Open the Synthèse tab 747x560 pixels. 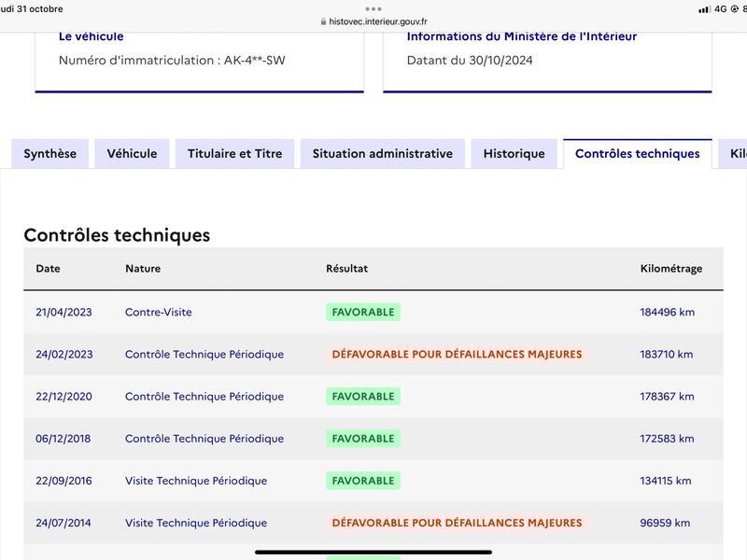[x=50, y=154]
